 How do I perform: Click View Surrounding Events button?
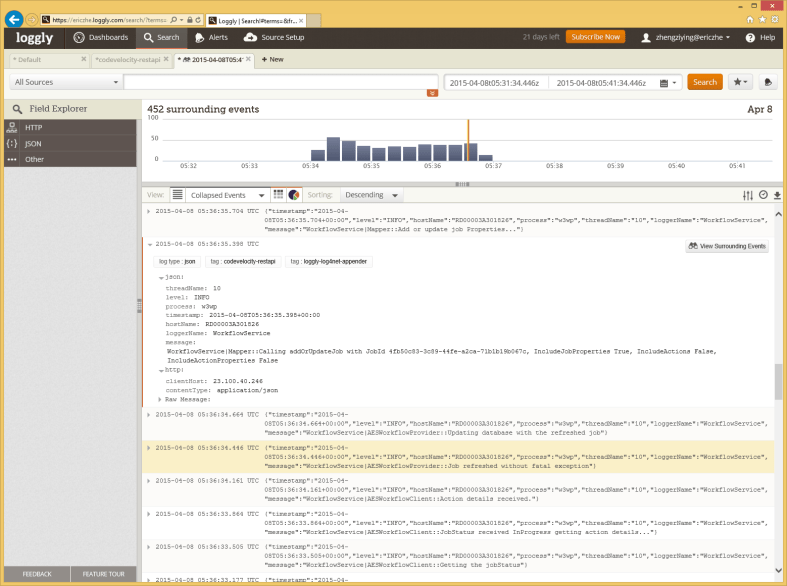[x=727, y=246]
